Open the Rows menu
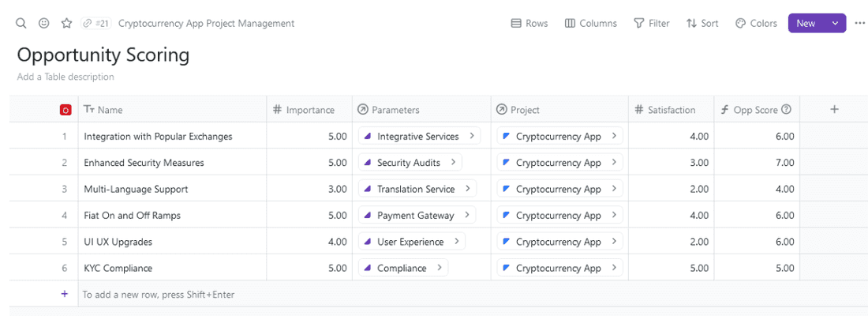The height and width of the screenshot is (316, 868). point(529,24)
